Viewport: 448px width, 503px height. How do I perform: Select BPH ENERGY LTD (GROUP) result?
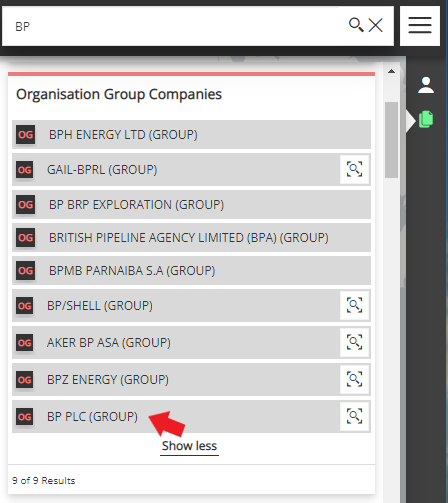click(x=191, y=135)
